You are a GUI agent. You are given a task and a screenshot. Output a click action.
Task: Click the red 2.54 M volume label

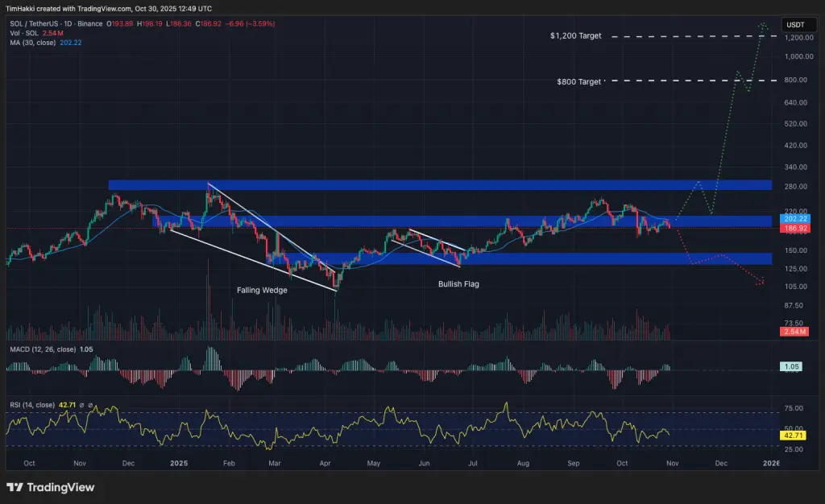click(x=794, y=332)
